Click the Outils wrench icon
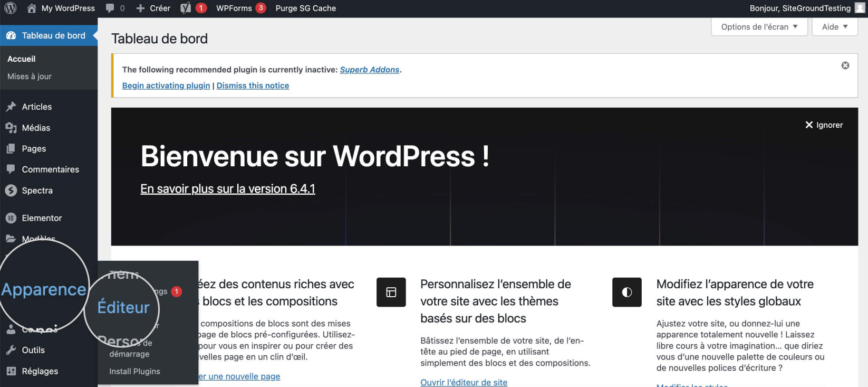The height and width of the screenshot is (387, 868). pyautogui.click(x=11, y=350)
